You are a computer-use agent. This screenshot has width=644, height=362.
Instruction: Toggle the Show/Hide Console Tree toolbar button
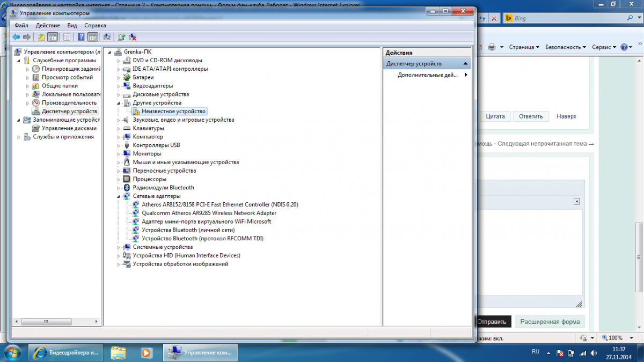click(x=53, y=37)
